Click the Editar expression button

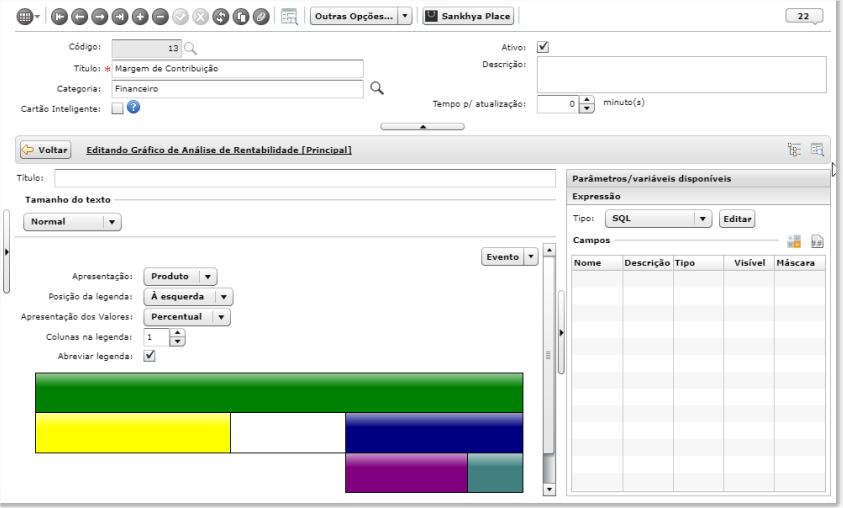(x=737, y=219)
